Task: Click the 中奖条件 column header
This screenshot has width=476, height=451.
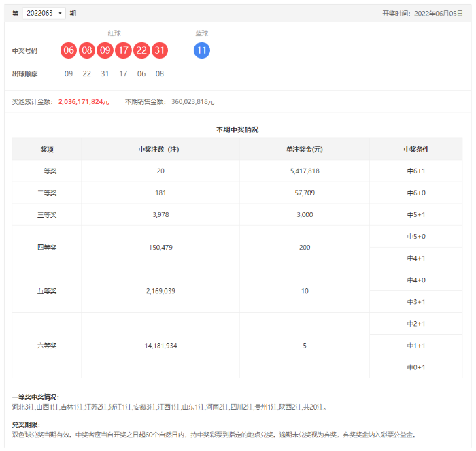Action: point(415,149)
